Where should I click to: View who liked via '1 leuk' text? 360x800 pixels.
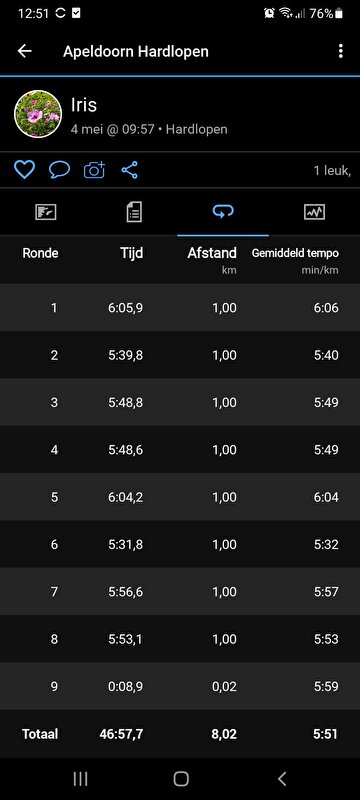click(x=332, y=170)
